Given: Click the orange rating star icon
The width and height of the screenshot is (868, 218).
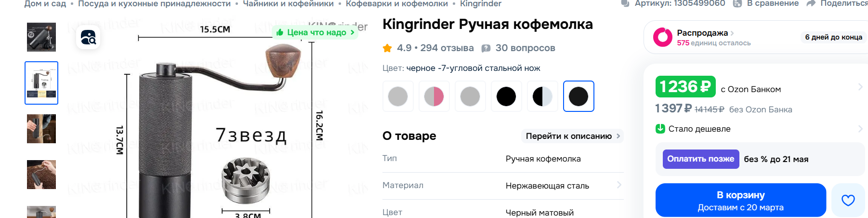Looking at the screenshot, I should [387, 48].
